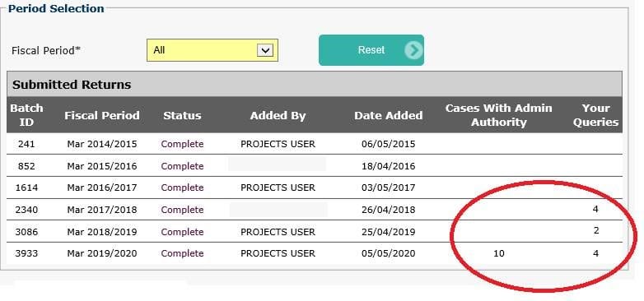Select the Fiscal Period 'All' combo box
This screenshot has height=301, width=644.
(x=212, y=50)
